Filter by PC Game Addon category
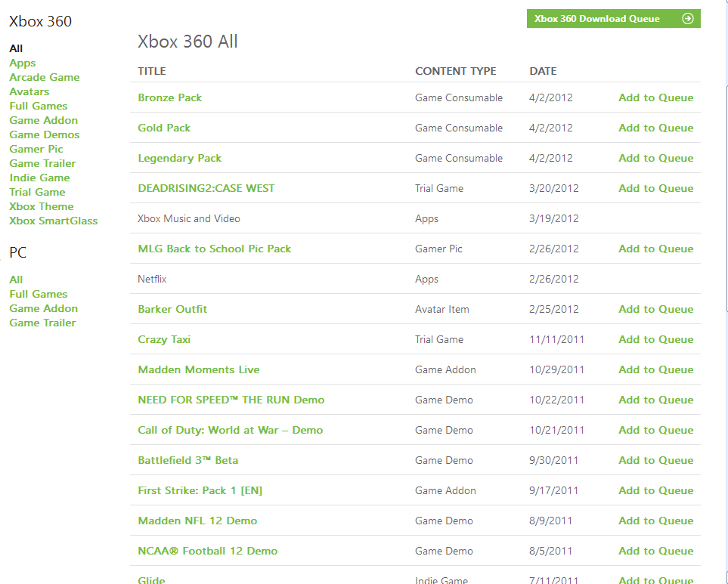728x584 pixels. [44, 308]
